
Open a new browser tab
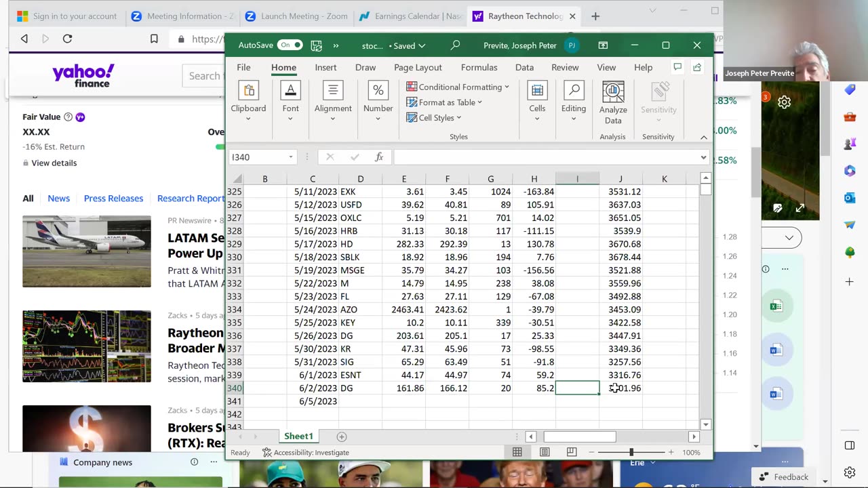pos(595,16)
